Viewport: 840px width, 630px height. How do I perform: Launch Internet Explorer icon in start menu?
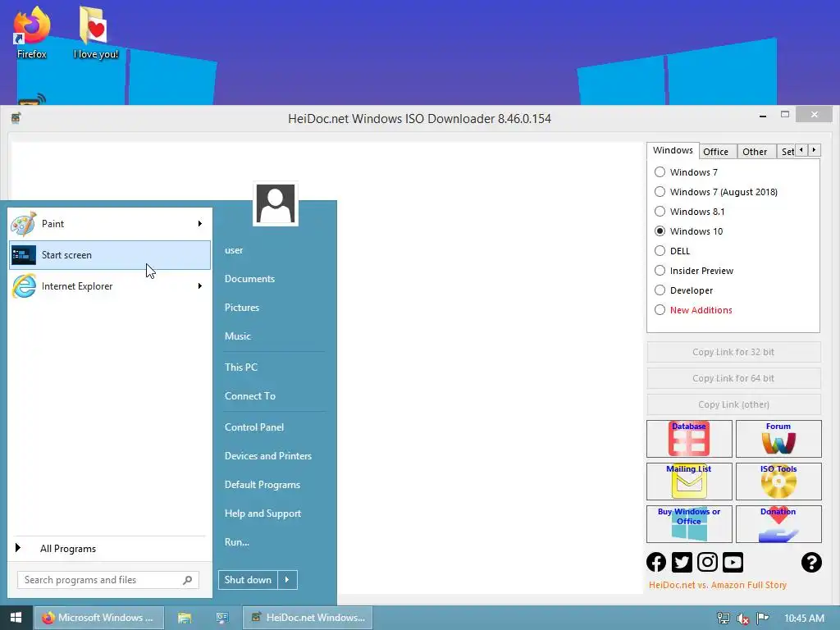tap(24, 286)
